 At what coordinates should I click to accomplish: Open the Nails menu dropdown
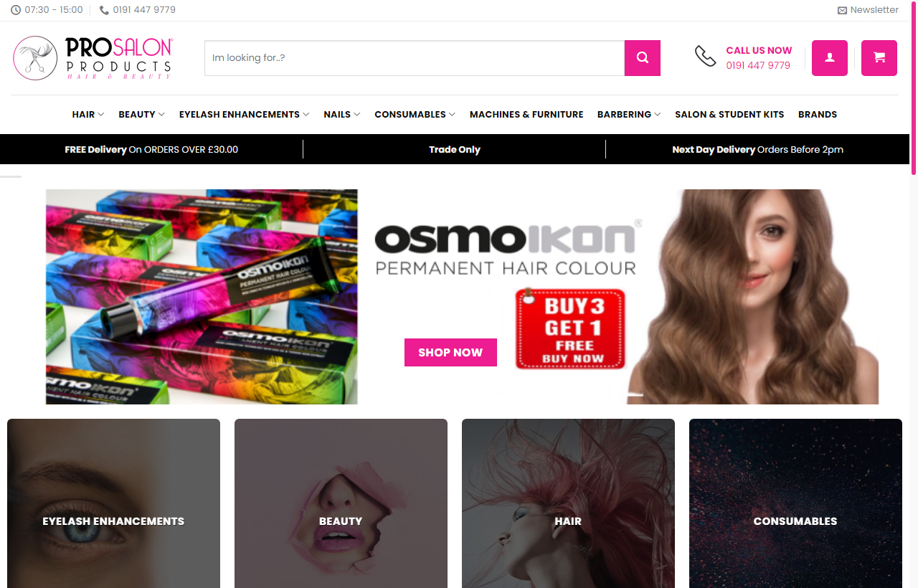[342, 114]
